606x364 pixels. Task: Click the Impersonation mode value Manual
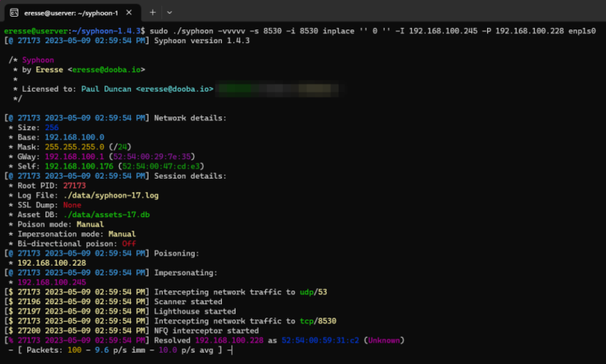coord(122,234)
